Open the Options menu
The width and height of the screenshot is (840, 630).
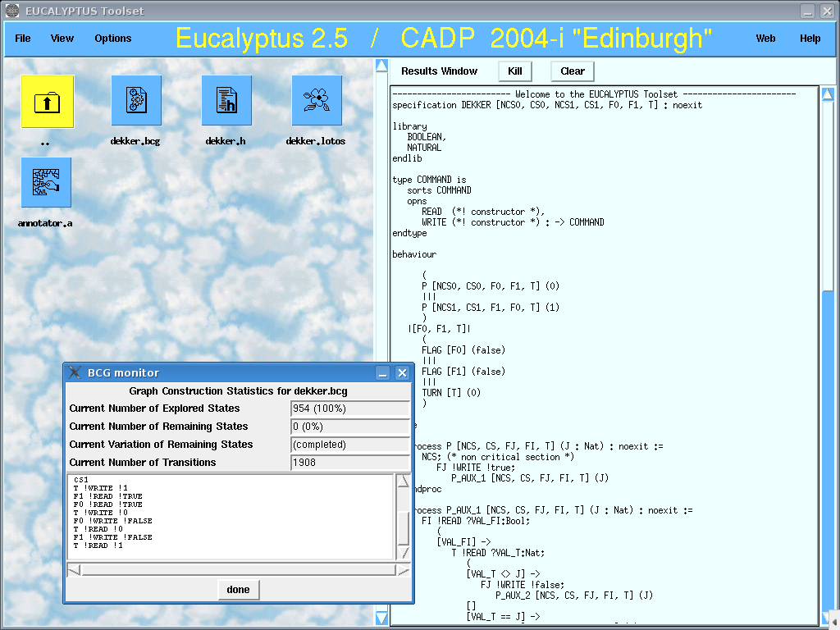[113, 39]
